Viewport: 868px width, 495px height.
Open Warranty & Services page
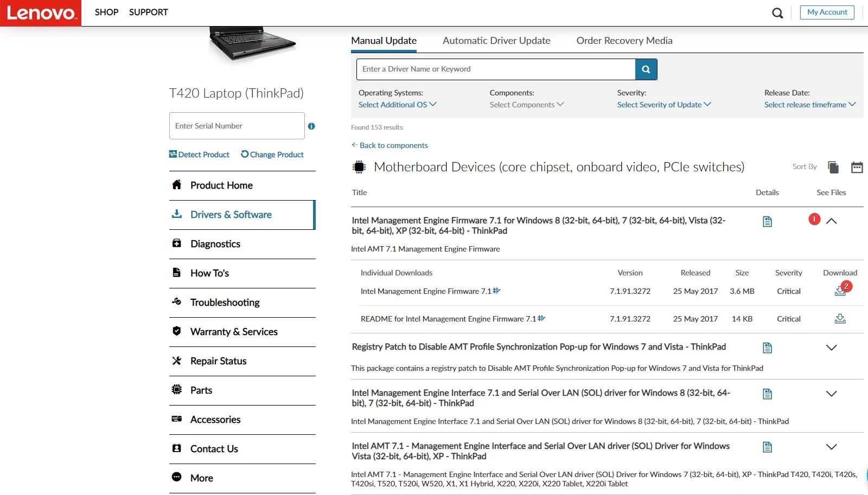[x=242, y=332]
